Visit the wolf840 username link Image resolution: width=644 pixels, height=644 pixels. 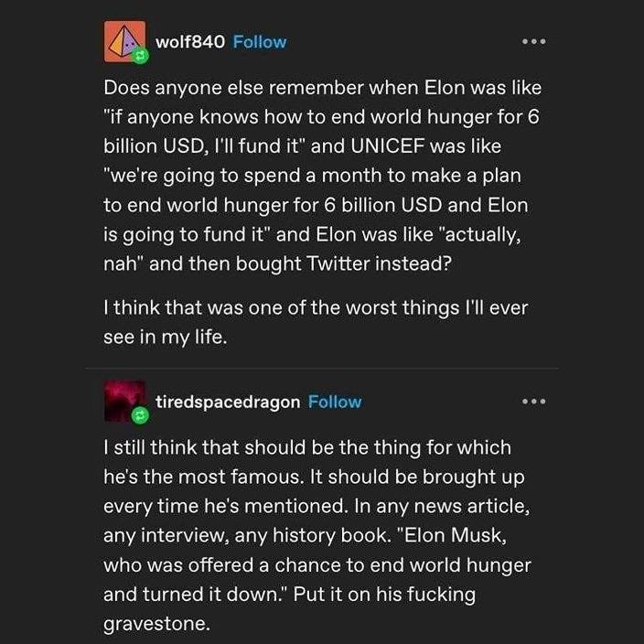[190, 42]
